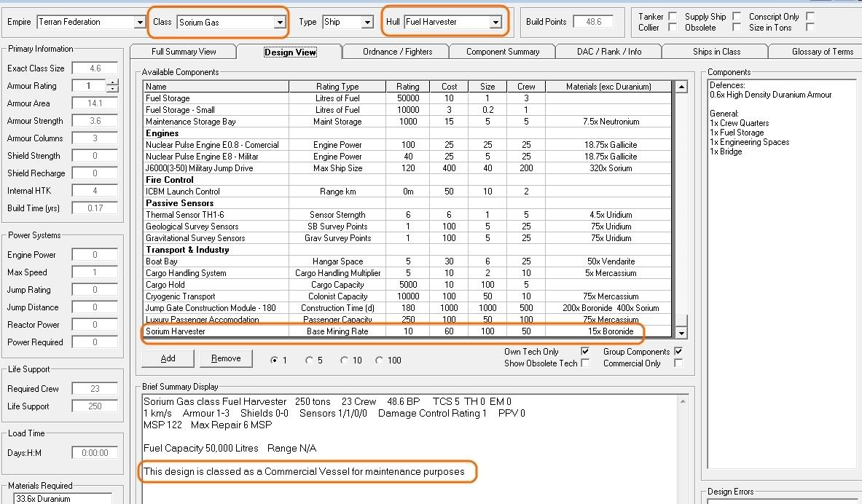Select the Maintenance Storage Bay row
Screen dimensions: 862x504
click(407, 122)
